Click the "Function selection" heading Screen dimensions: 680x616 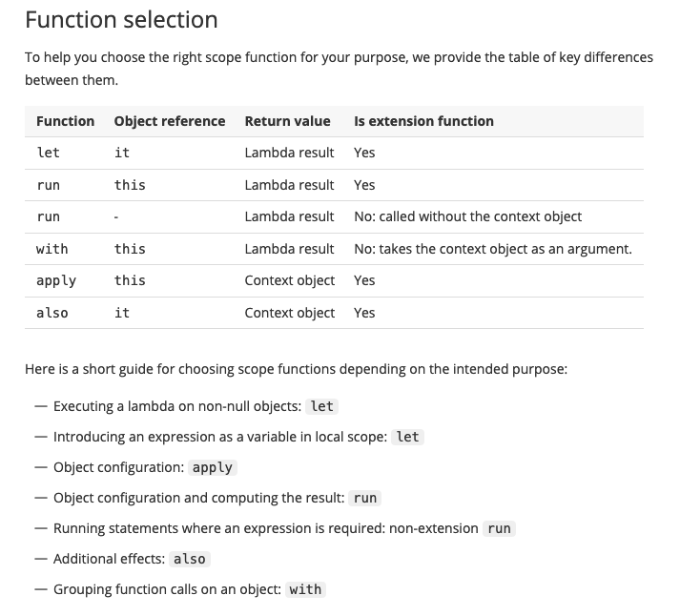pyautogui.click(x=121, y=19)
